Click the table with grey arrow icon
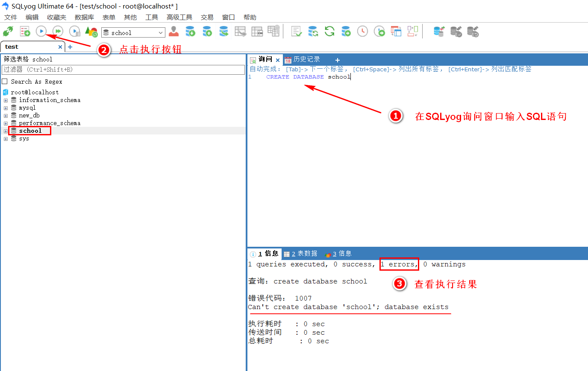 coord(241,32)
